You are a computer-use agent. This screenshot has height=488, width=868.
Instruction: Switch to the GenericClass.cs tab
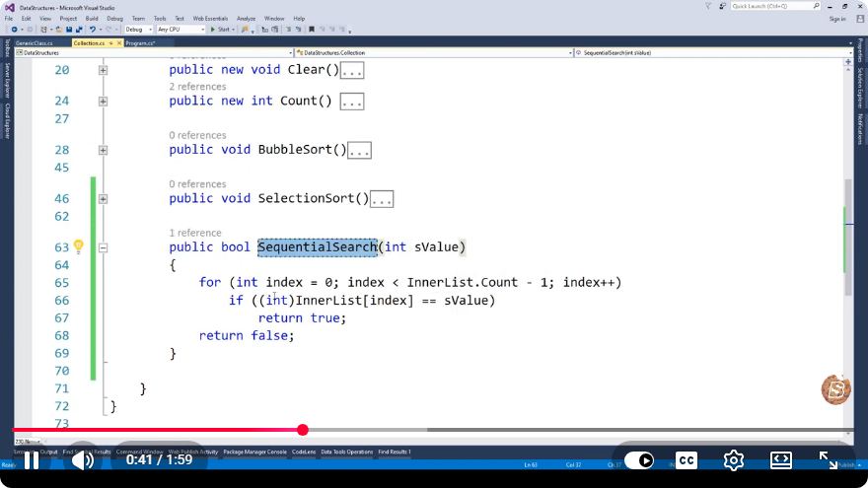pyautogui.click(x=35, y=43)
